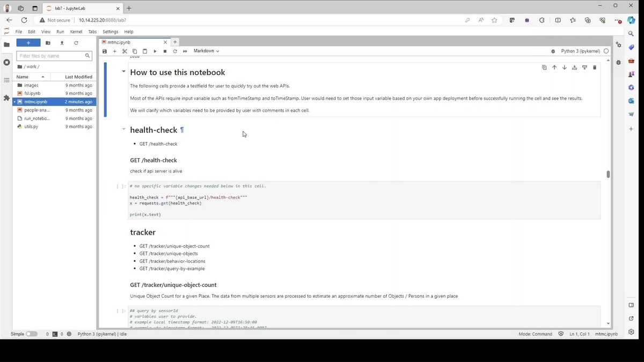Collapse the 'How to use this notebook' section

click(123, 71)
